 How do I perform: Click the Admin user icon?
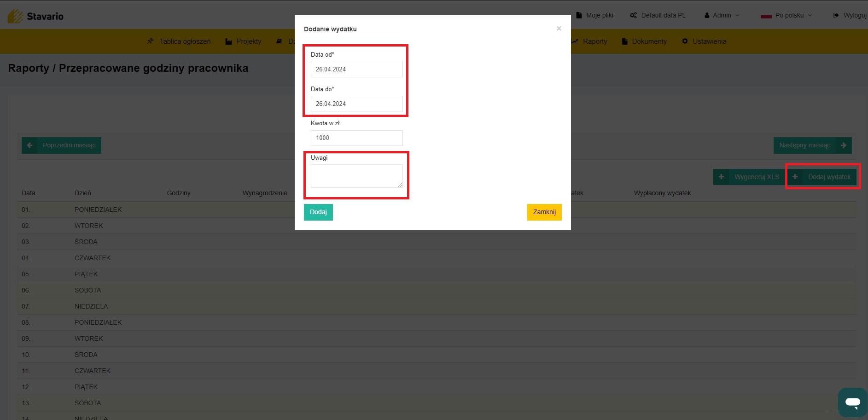[x=707, y=15]
